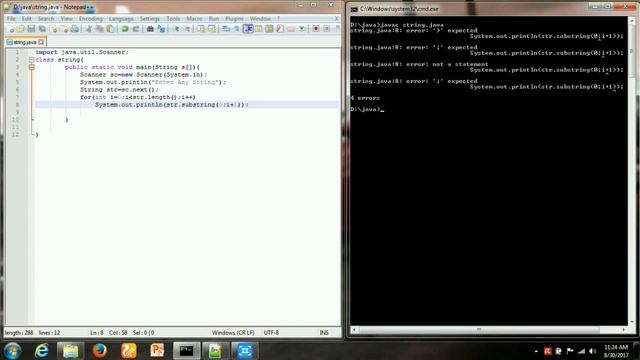Click the for loop code line
Image resolution: width=640 pixels, height=360 pixels.
click(138, 97)
